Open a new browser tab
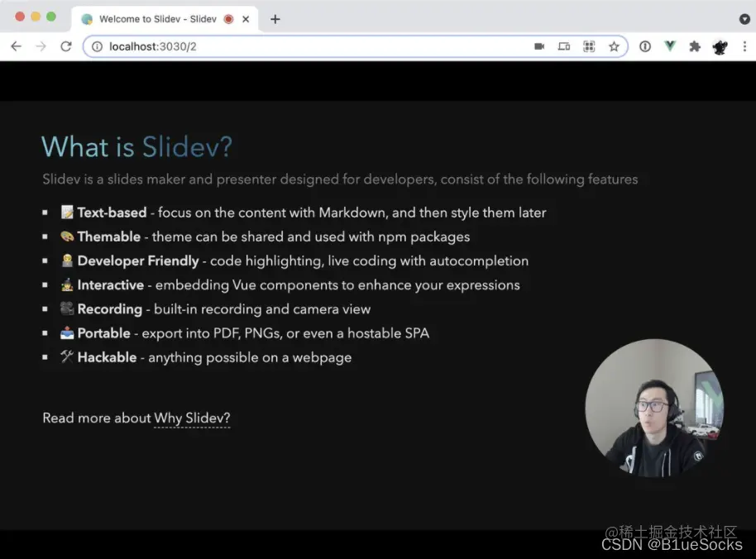Screen dimensions: 756x559 [275, 19]
